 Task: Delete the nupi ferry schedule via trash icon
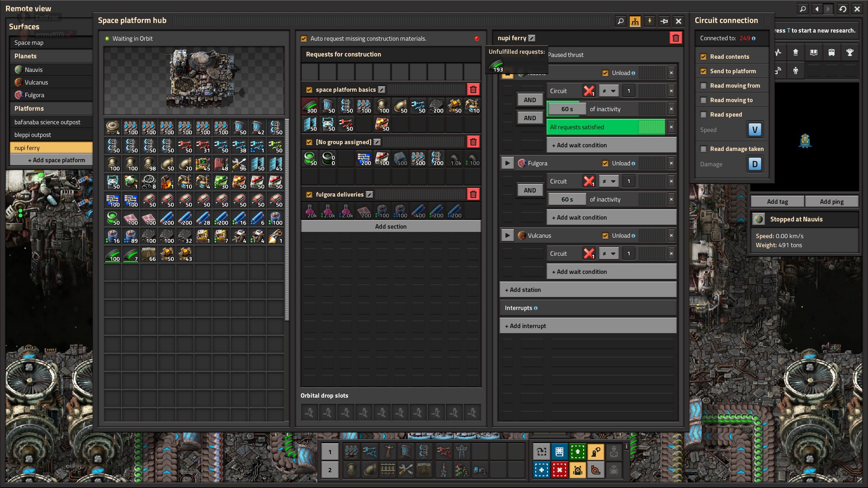pyautogui.click(x=676, y=38)
